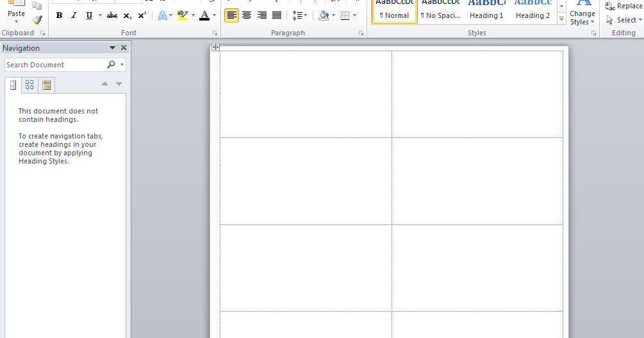Click the Replace button
This screenshot has height=338, width=644.
(x=623, y=6)
